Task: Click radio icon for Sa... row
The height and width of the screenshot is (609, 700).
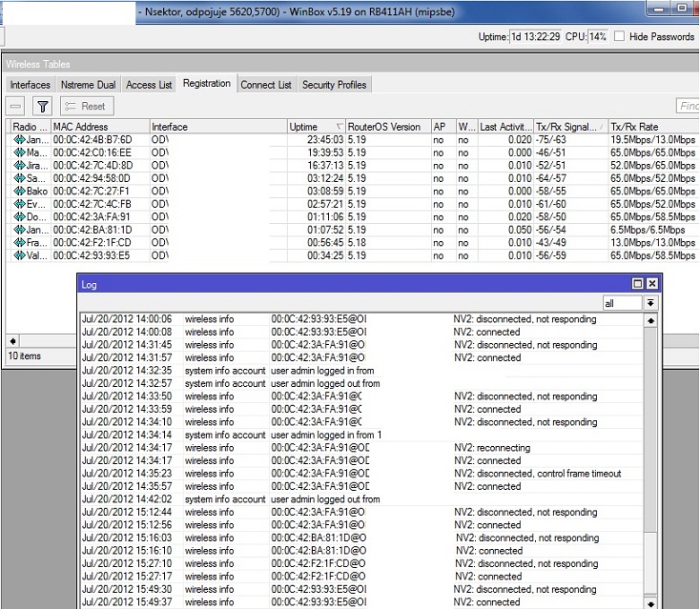Action: click(x=19, y=178)
